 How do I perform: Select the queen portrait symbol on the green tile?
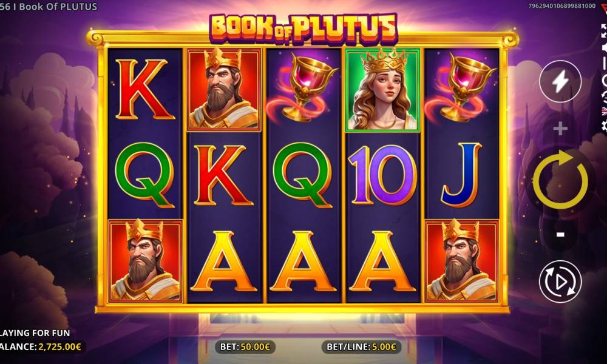(382, 90)
